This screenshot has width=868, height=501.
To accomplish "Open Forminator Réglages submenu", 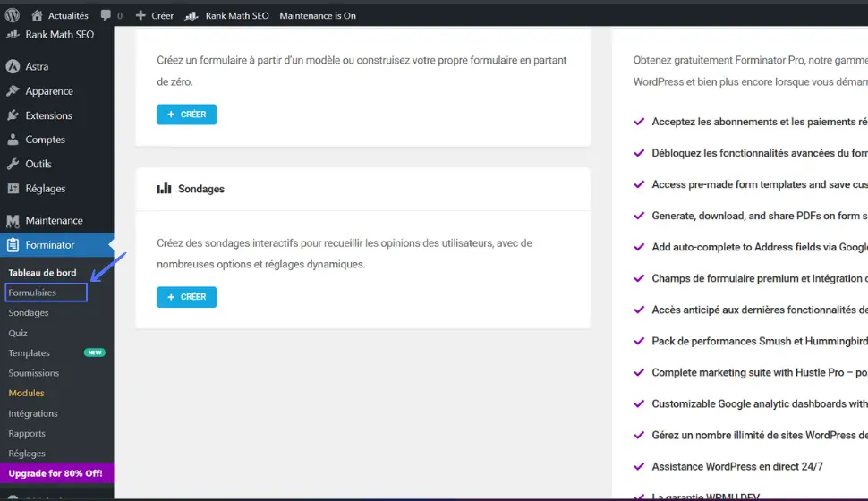I will click(27, 454).
